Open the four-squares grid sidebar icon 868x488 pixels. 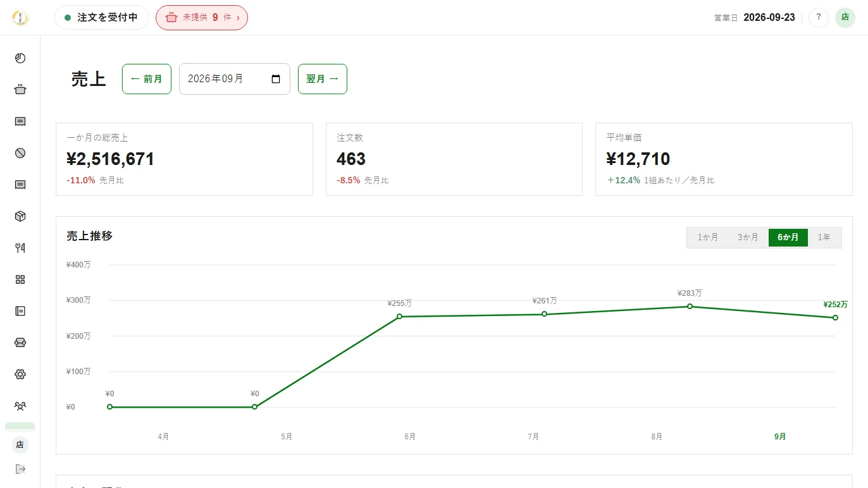click(20, 279)
